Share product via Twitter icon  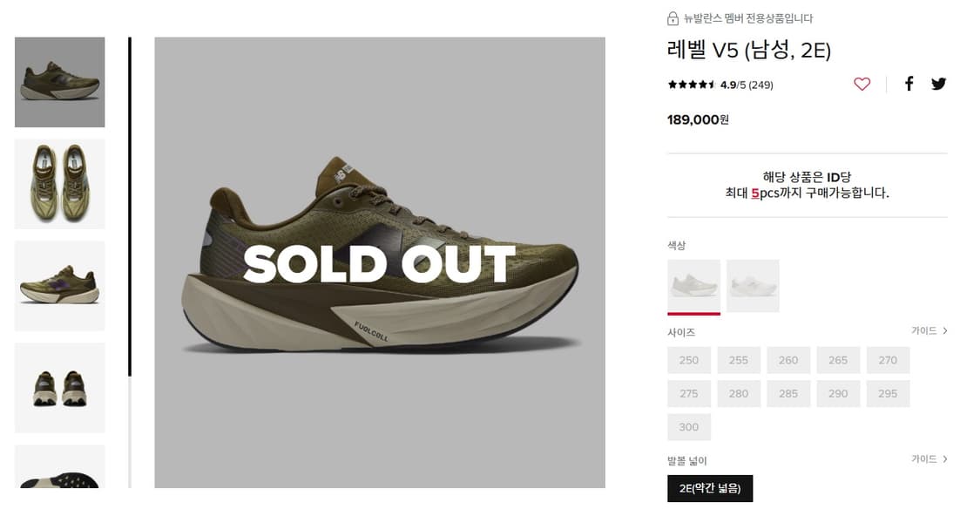click(938, 84)
